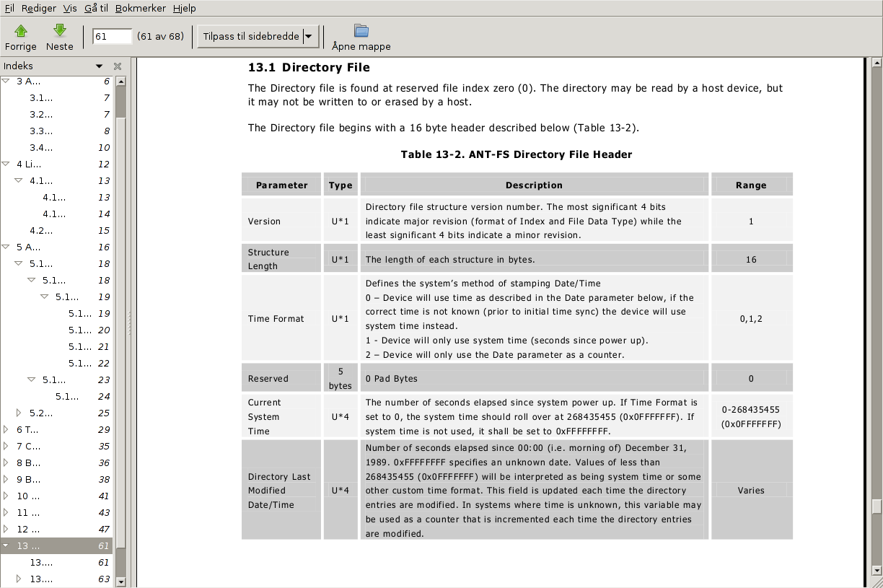Select index entry 3.3... on page 8

(56, 131)
